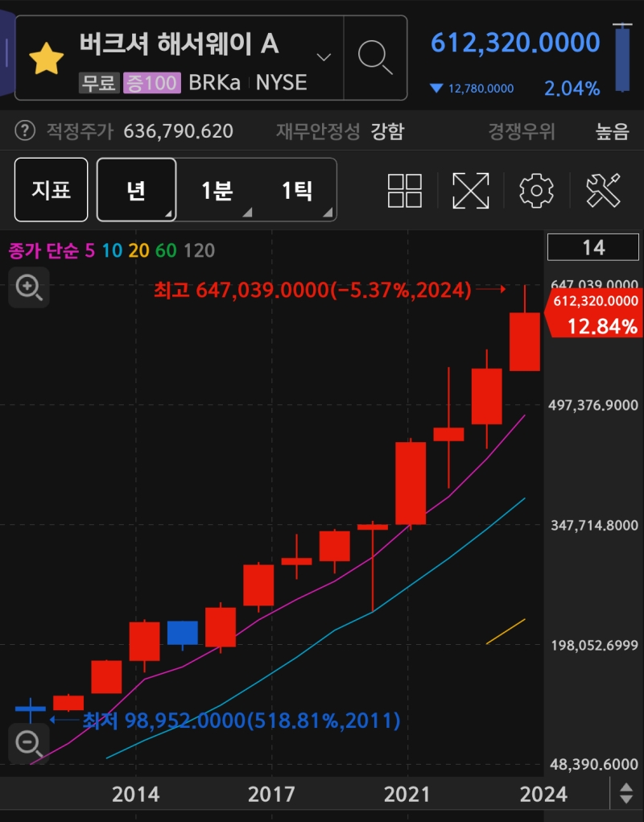Select the 1틱 tick period tab
Image resolution: width=644 pixels, height=822 pixels.
point(296,190)
